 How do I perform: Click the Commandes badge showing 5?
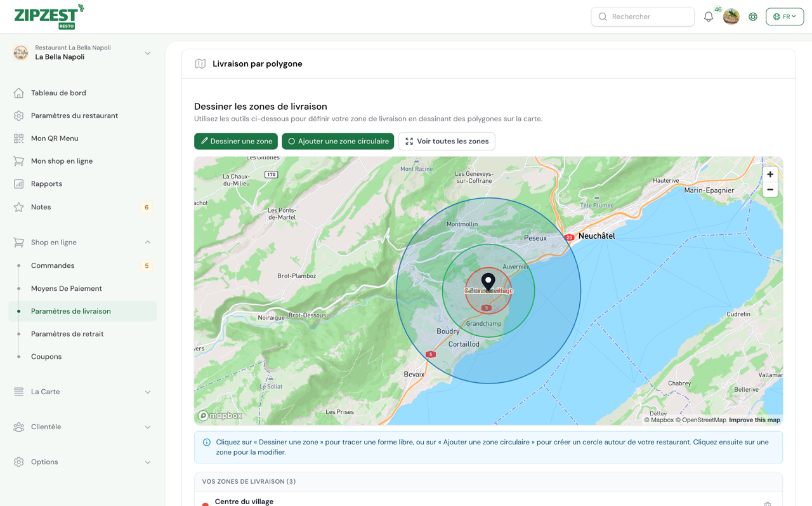coord(147,266)
